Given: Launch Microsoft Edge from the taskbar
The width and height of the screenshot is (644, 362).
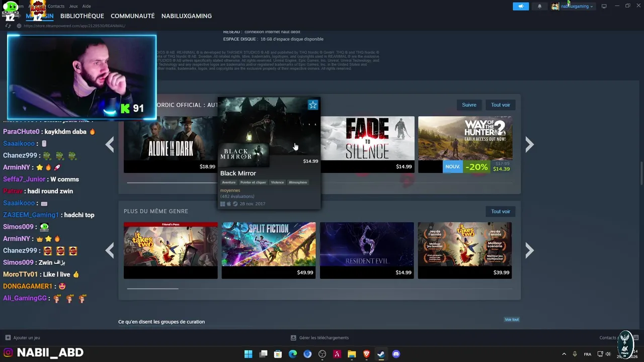Looking at the screenshot, I should 293,354.
